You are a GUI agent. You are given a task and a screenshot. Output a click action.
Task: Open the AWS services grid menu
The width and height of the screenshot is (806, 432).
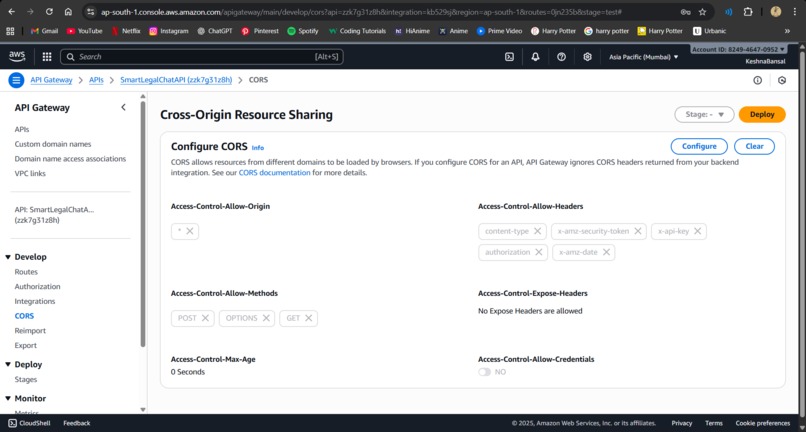(47, 57)
